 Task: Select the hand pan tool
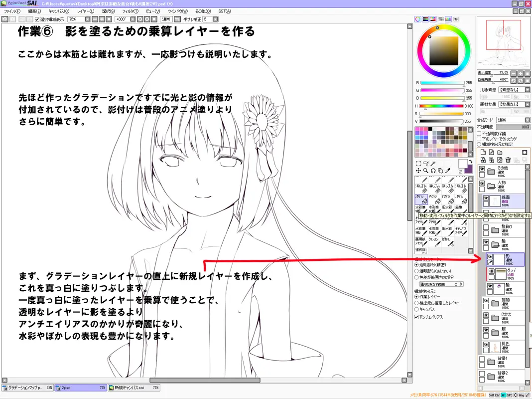pos(440,171)
